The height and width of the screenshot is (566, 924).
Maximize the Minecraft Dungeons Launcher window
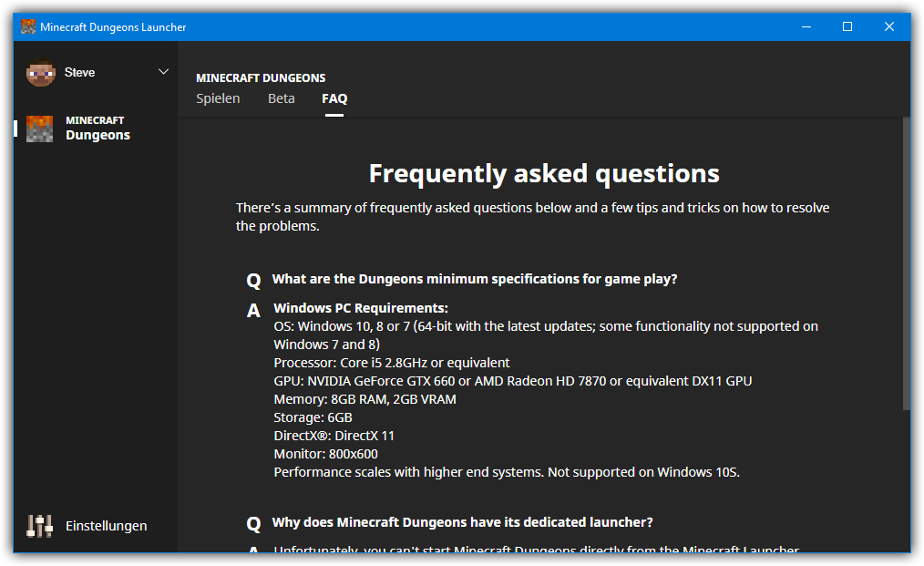tap(847, 26)
